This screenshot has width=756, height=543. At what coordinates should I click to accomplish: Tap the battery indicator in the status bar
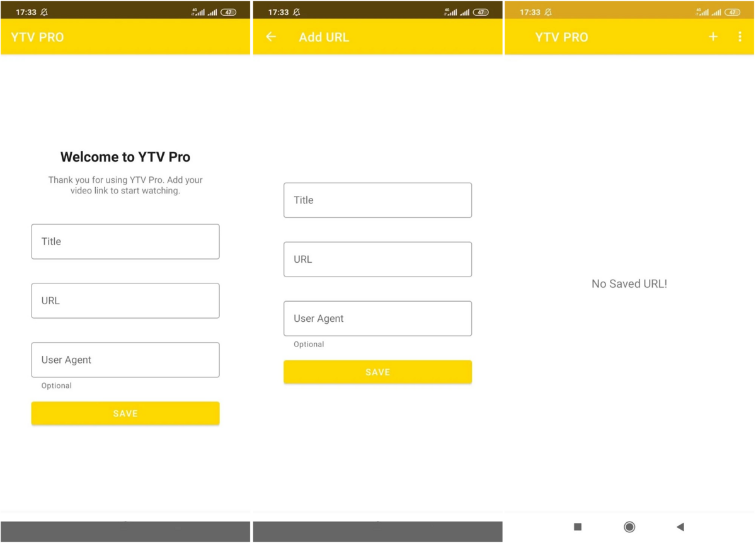coord(228,11)
